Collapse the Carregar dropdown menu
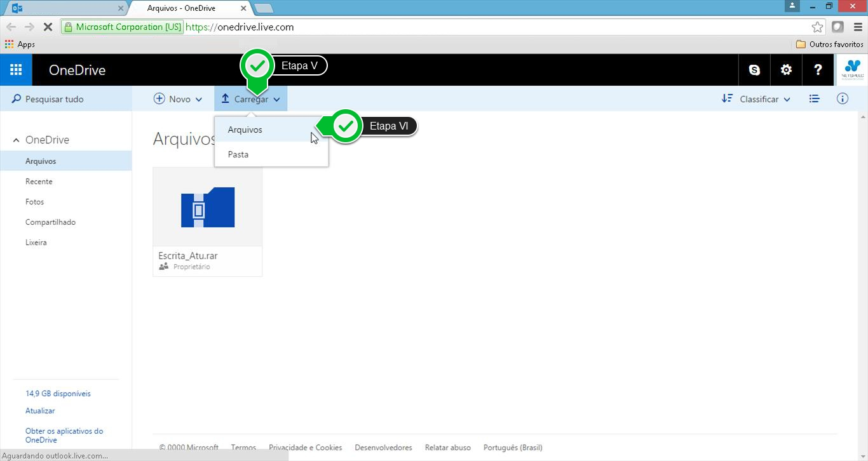The image size is (868, 461). point(251,99)
